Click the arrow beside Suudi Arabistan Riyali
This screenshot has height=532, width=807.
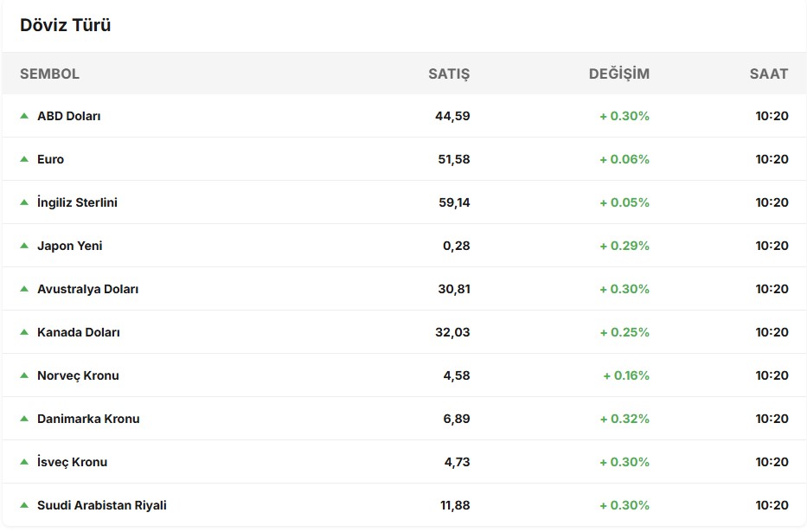tap(24, 504)
